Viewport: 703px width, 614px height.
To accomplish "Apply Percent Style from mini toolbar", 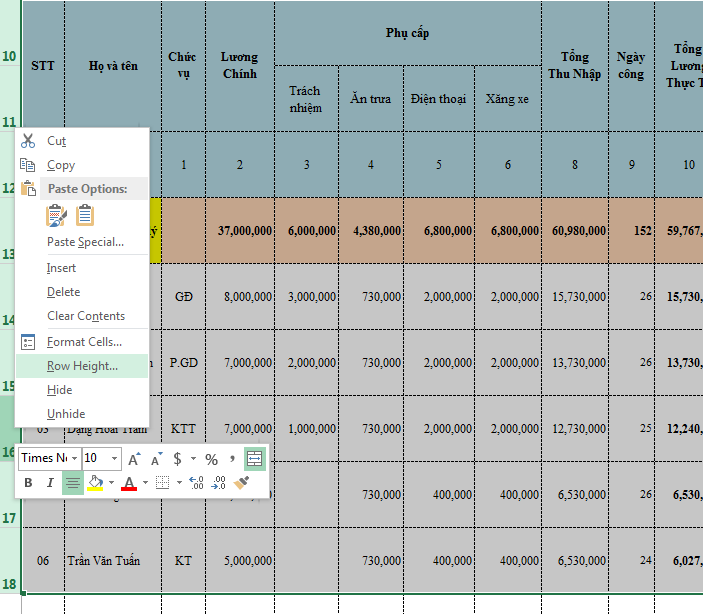I will click(211, 459).
